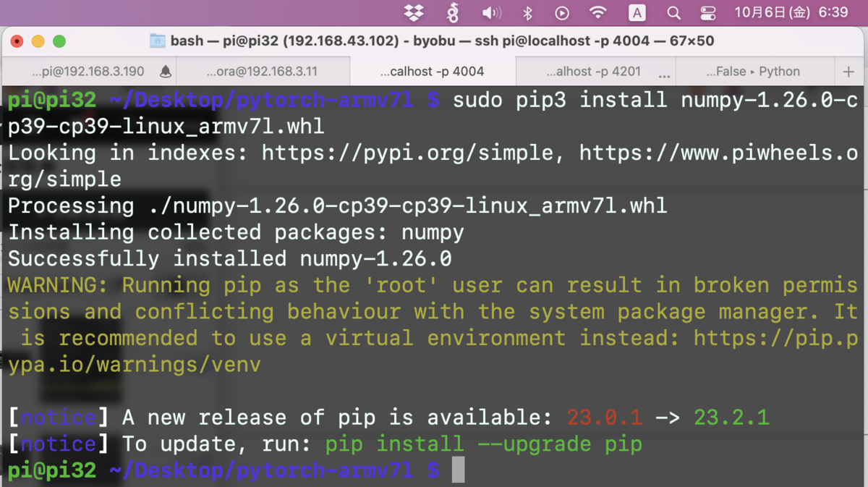Click the circular playback icon in the menu bar

pyautogui.click(x=562, y=13)
